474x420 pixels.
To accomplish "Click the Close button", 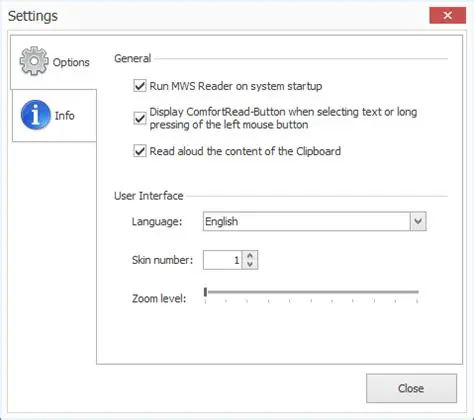I will 411,388.
